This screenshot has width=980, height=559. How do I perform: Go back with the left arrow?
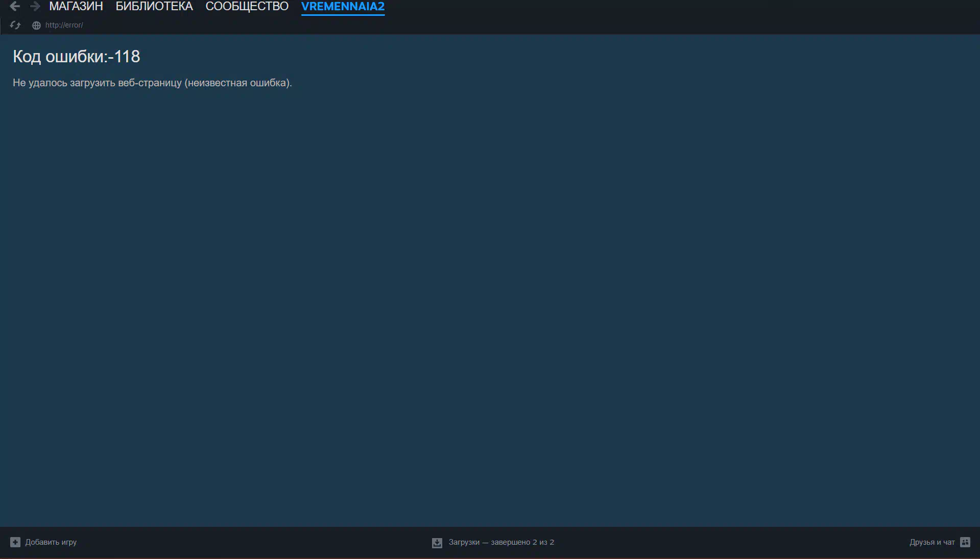point(15,6)
